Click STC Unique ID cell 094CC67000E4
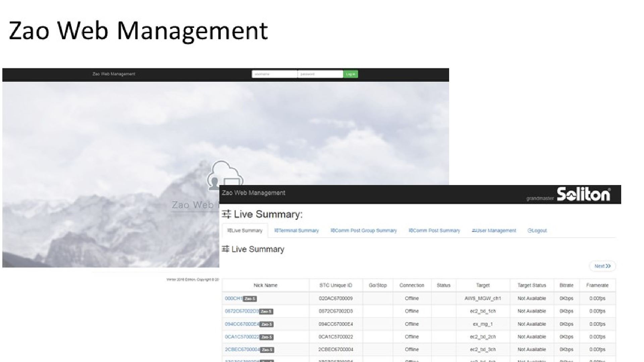Image resolution: width=644 pixels, height=362 pixels. tap(336, 324)
